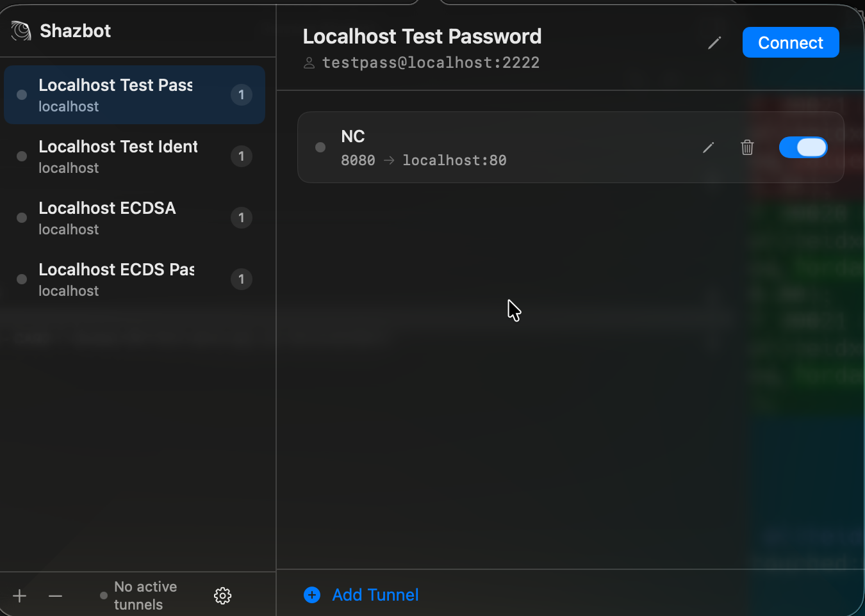
Task: Click Add Tunnel link
Action: (x=375, y=595)
